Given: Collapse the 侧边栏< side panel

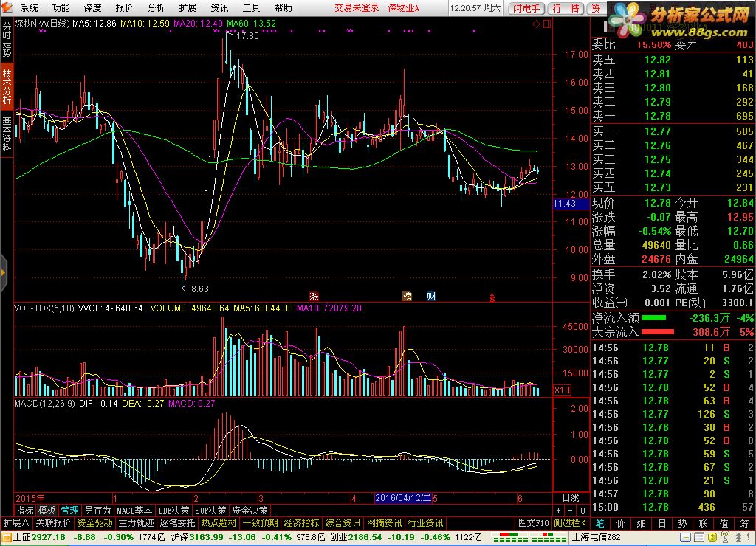Looking at the screenshot, I should tap(569, 523).
